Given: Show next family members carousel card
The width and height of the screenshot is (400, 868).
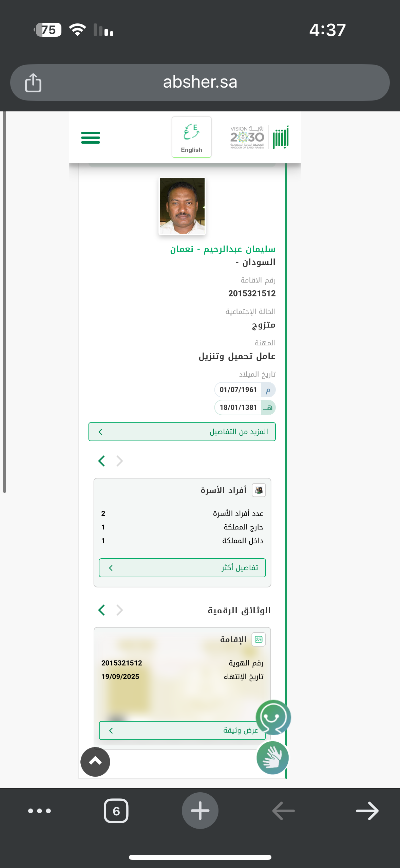Looking at the screenshot, I should point(101,461).
